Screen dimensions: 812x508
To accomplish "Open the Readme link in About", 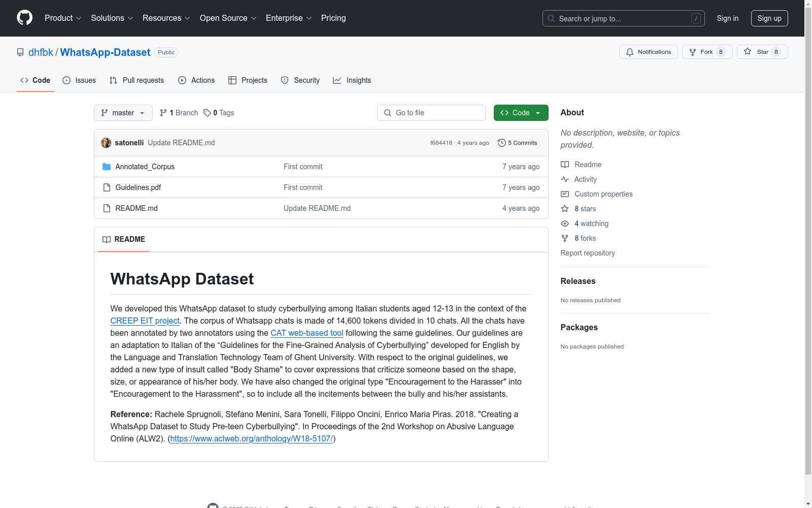I will click(581, 165).
